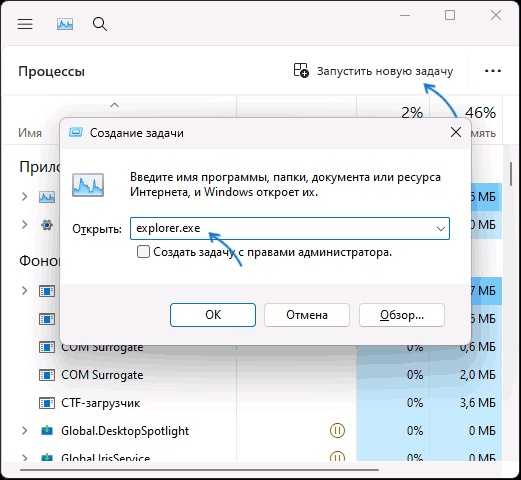521x480 pixels.
Task: Click the 'Создание задачи' dialog title icon
Action: 76,133
